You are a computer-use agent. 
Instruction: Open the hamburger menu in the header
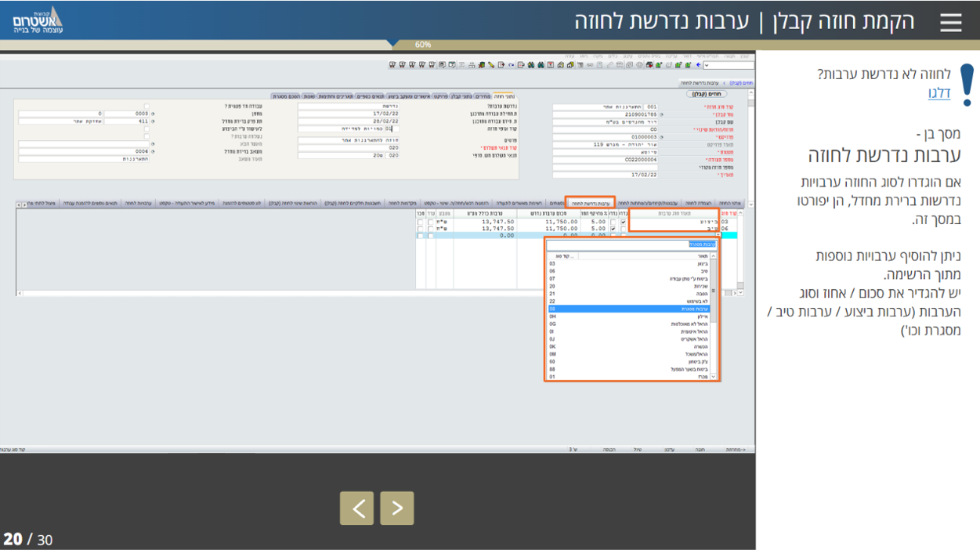[x=950, y=22]
